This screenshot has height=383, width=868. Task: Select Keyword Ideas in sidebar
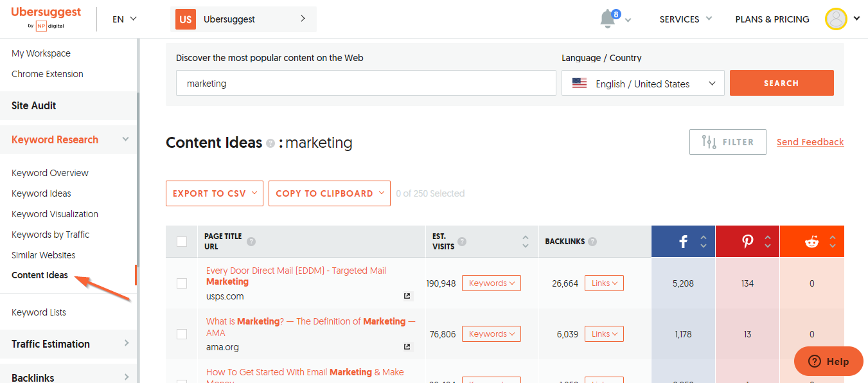point(41,193)
